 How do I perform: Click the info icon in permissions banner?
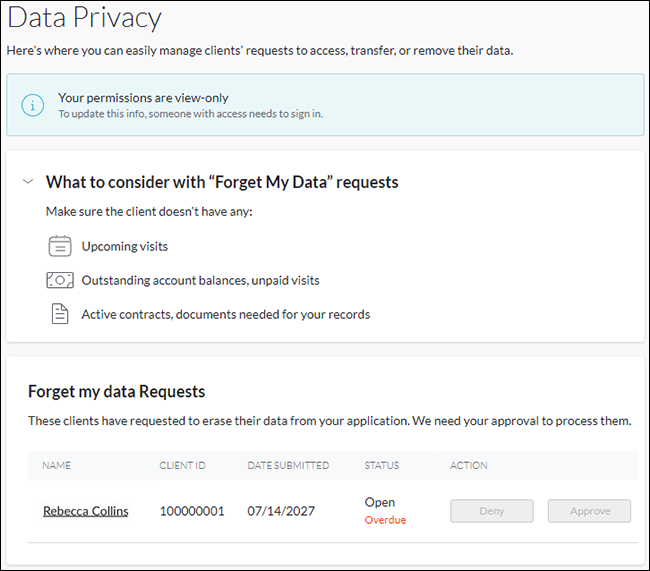click(32, 105)
